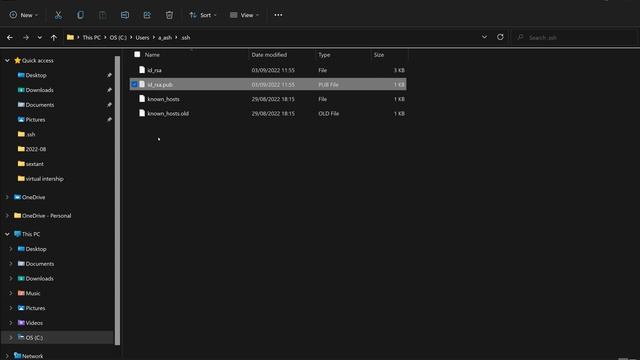Toggle the select-all checkbox in header
The height and width of the screenshot is (360, 640).
coord(137,54)
